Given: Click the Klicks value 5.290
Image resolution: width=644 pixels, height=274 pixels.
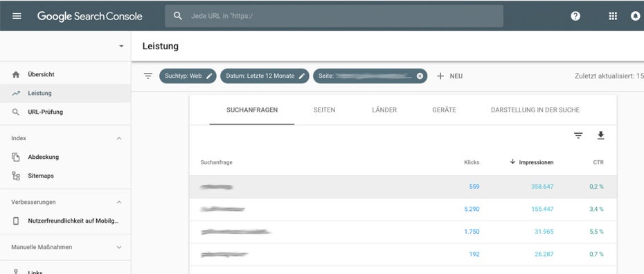Looking at the screenshot, I should tap(472, 209).
